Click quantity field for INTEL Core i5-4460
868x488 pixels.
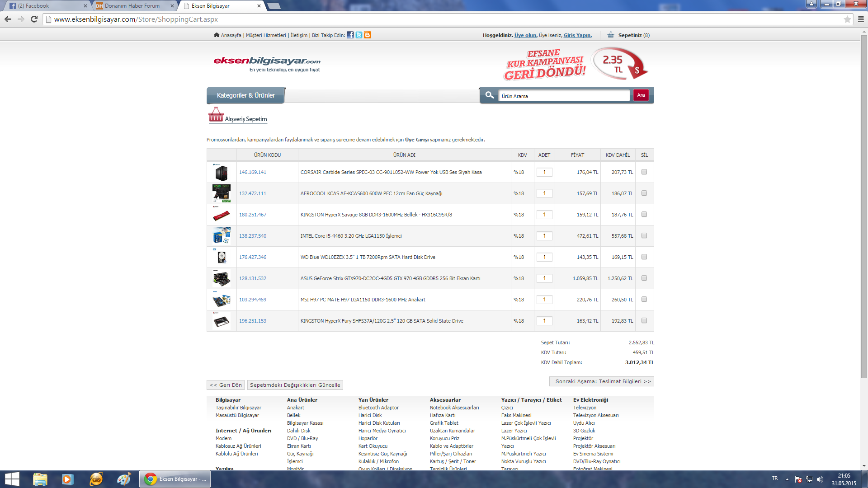pyautogui.click(x=544, y=236)
